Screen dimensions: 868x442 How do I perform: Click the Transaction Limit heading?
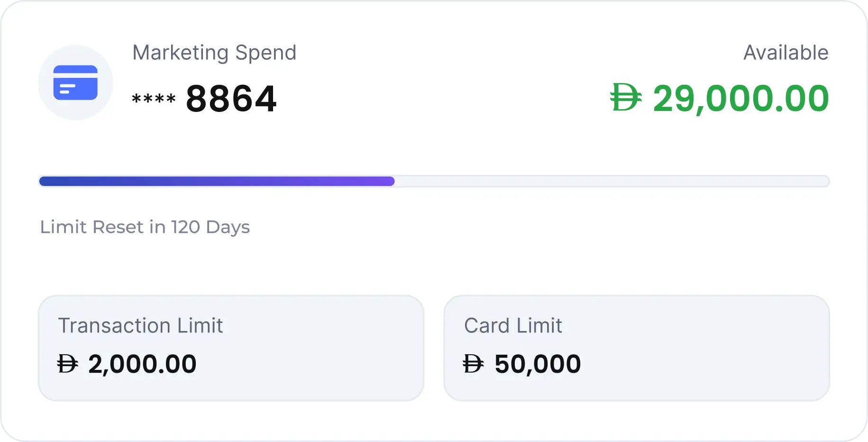coord(140,326)
